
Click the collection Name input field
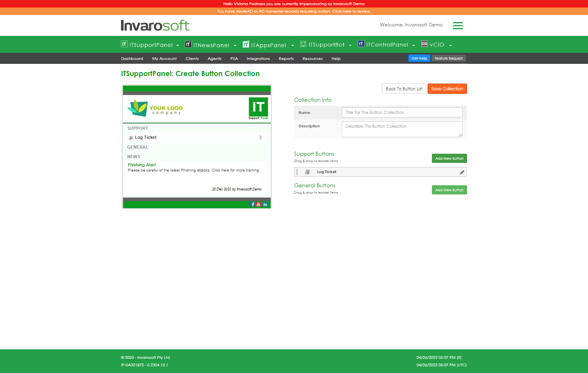(402, 112)
